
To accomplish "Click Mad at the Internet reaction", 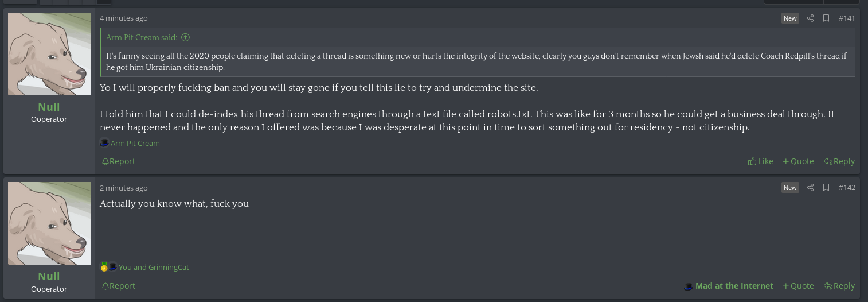I will tap(728, 286).
